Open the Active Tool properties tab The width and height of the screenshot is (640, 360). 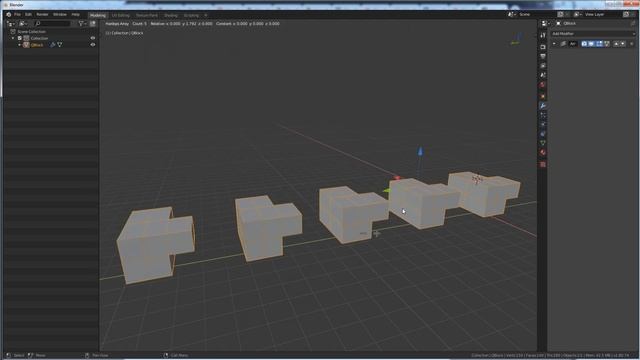click(543, 36)
